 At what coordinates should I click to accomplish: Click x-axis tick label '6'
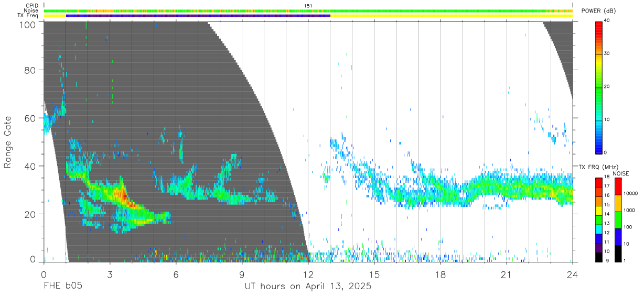click(176, 274)
